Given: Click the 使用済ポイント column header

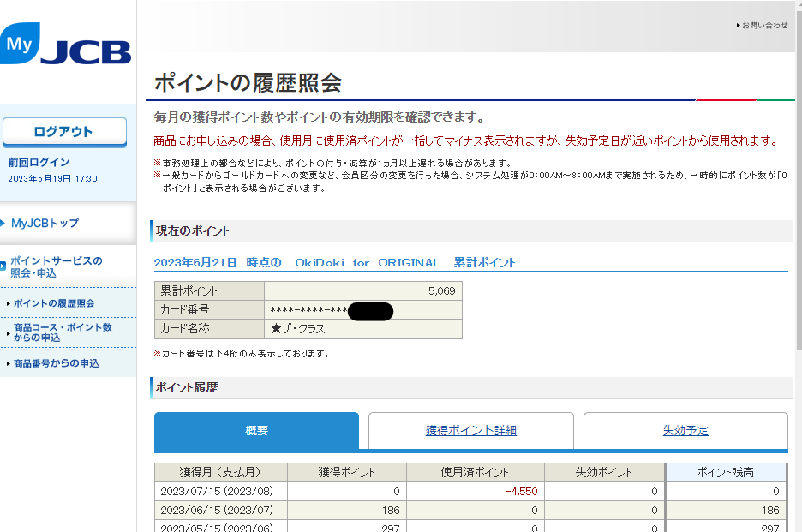Looking at the screenshot, I should [476, 472].
